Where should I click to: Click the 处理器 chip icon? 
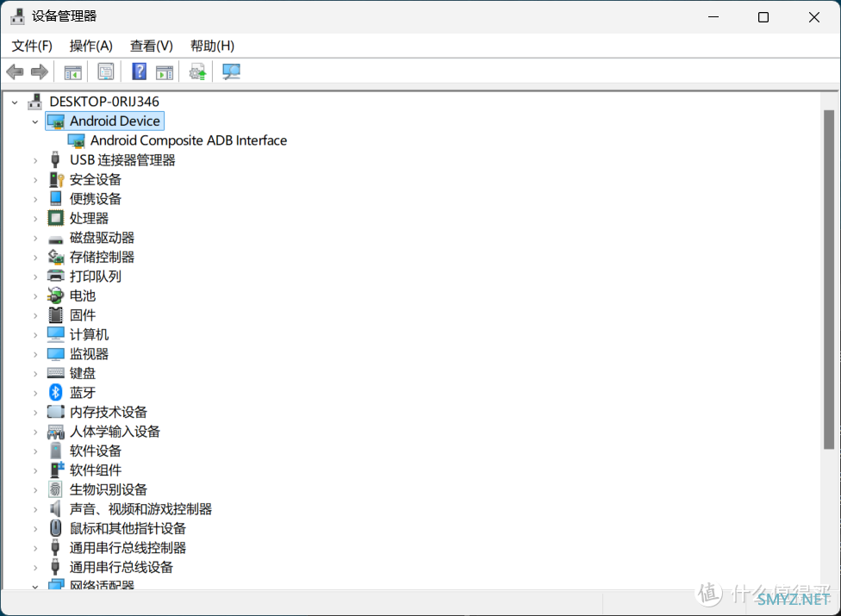tap(55, 218)
